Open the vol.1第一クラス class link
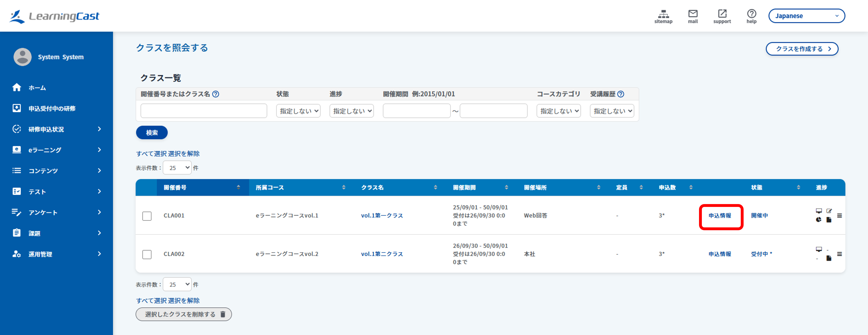The image size is (868, 335). (382, 215)
